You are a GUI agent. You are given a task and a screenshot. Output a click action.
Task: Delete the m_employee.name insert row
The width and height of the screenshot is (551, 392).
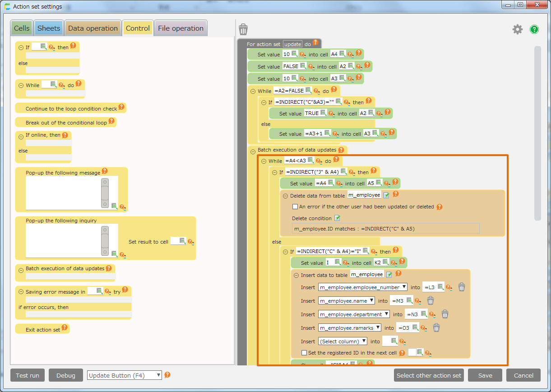click(431, 300)
